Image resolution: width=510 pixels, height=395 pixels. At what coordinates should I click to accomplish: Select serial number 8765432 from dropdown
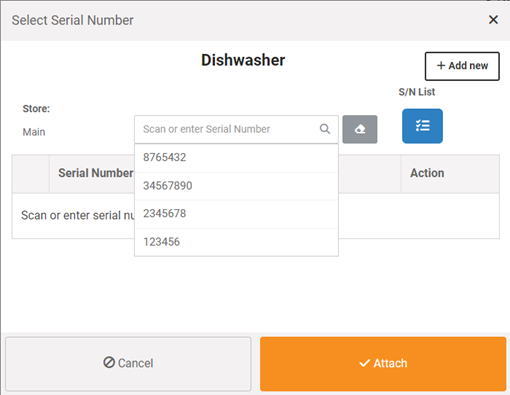click(x=236, y=158)
